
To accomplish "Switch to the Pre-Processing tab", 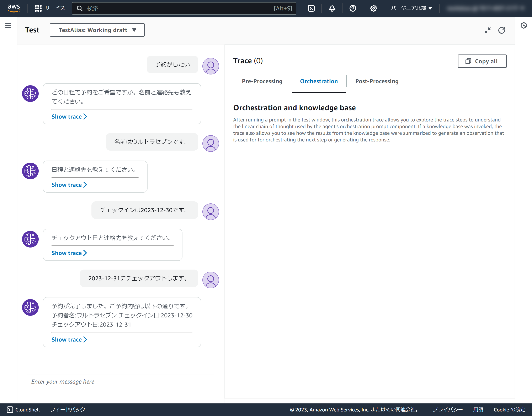I will click(x=262, y=81).
